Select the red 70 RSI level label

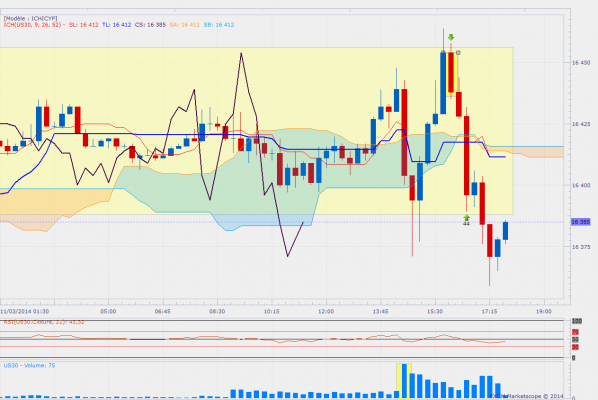pos(575,332)
